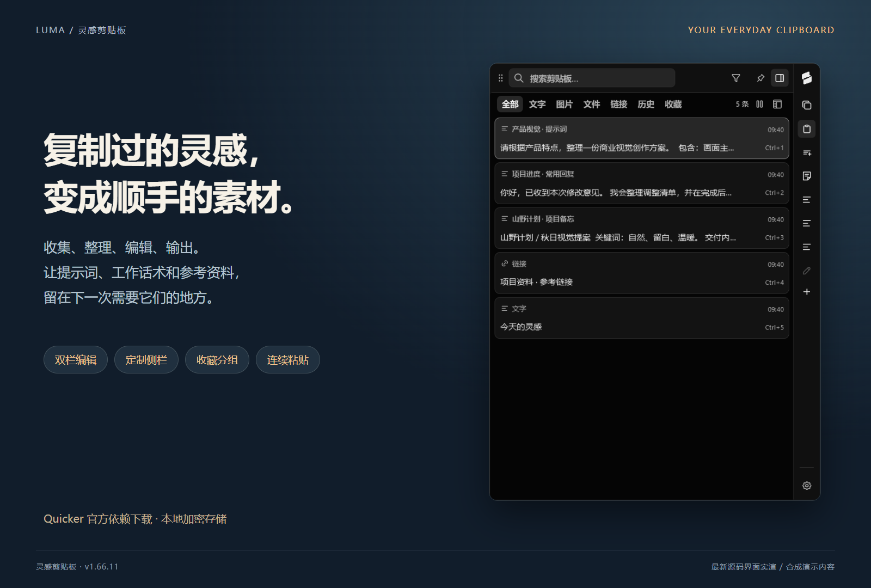Click the Ctrl+3 shortcut label

tap(774, 238)
